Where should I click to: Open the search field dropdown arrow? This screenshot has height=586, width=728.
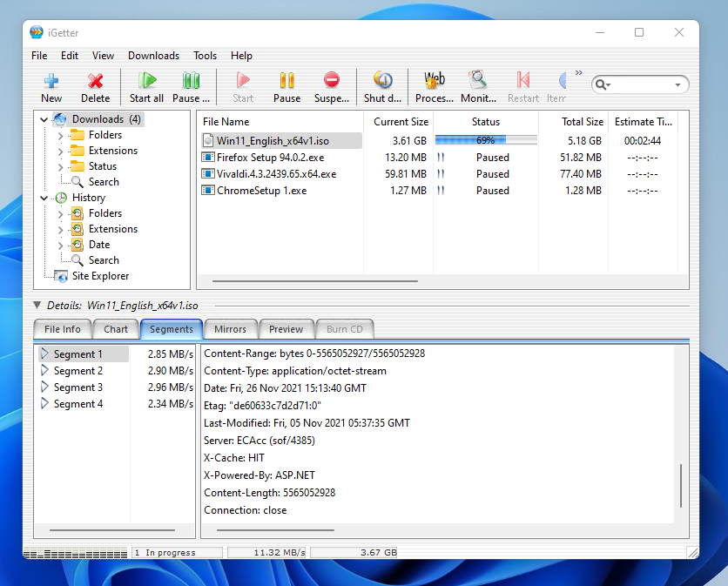(x=677, y=85)
